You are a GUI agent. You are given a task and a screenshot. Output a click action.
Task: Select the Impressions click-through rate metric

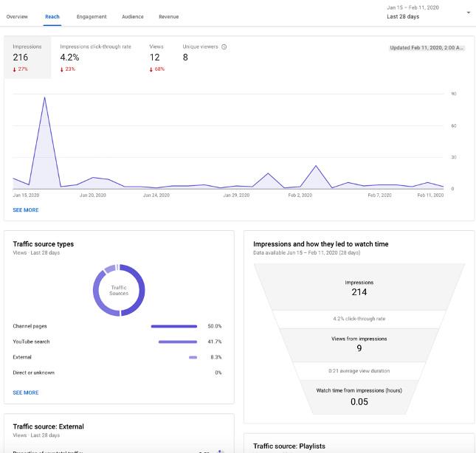point(95,58)
